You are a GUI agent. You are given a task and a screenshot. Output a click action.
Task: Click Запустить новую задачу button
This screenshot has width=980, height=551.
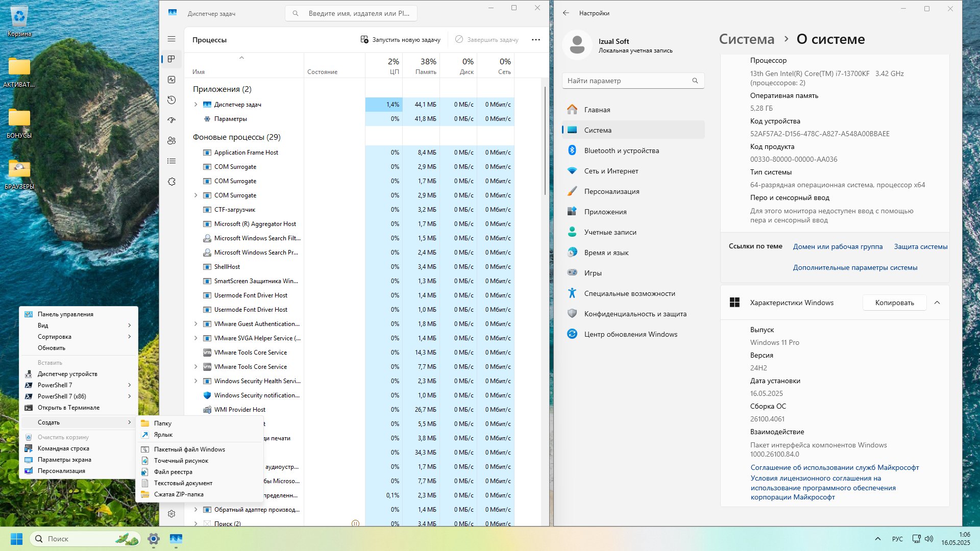tap(401, 39)
